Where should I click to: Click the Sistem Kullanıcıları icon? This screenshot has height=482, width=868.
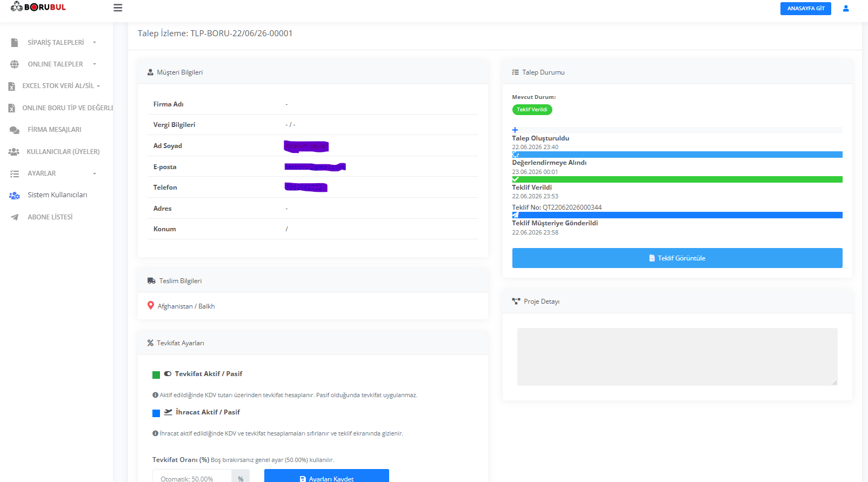pos(15,195)
